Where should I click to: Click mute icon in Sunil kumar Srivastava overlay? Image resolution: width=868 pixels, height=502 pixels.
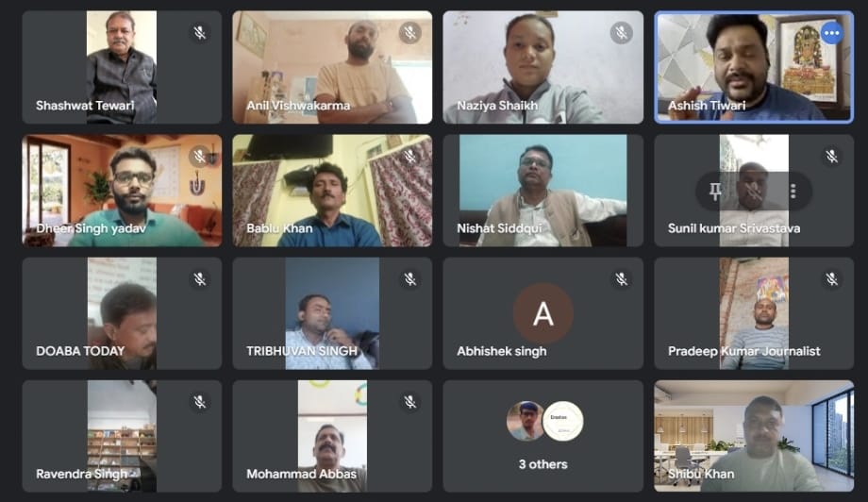click(754, 192)
